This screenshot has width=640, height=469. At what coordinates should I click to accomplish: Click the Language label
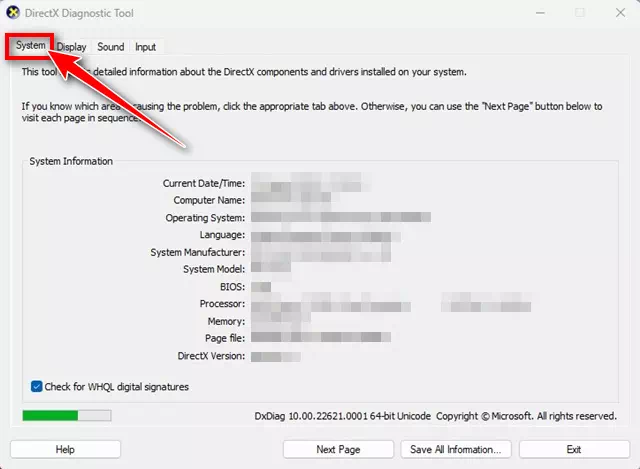222,235
